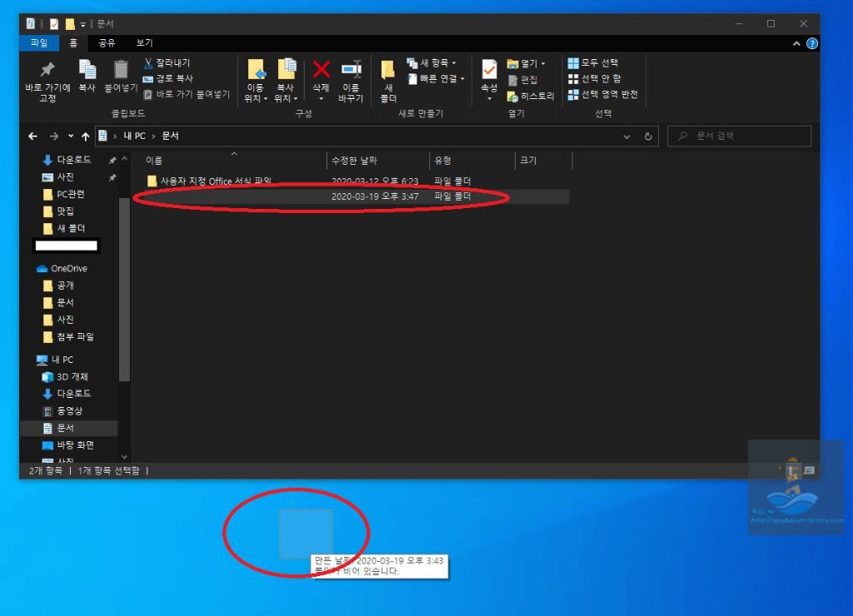Click the navigation pane scroll down arrow
853x616 pixels.
[125, 457]
